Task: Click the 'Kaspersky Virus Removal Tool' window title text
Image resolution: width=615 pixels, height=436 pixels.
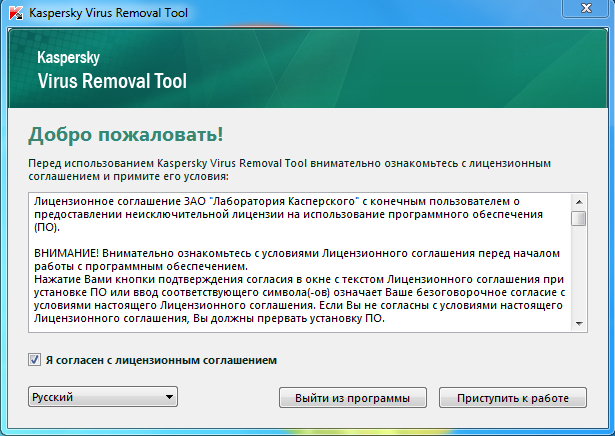Action: (109, 13)
